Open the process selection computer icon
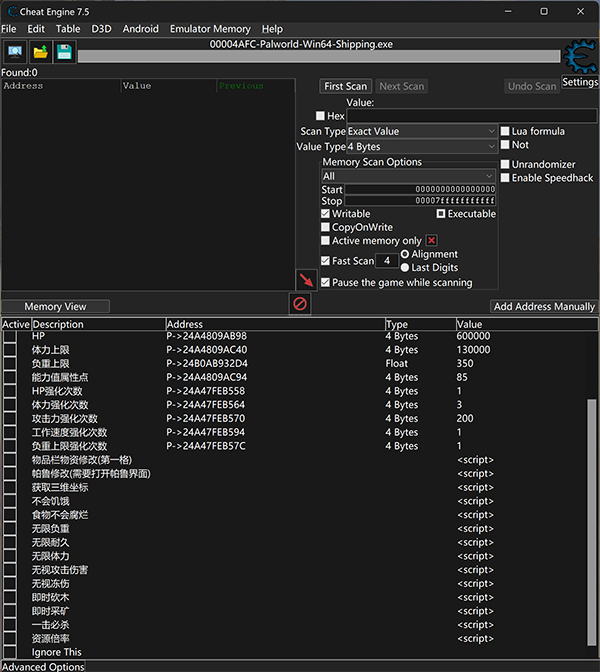This screenshot has height=672, width=600. pyautogui.click(x=15, y=52)
